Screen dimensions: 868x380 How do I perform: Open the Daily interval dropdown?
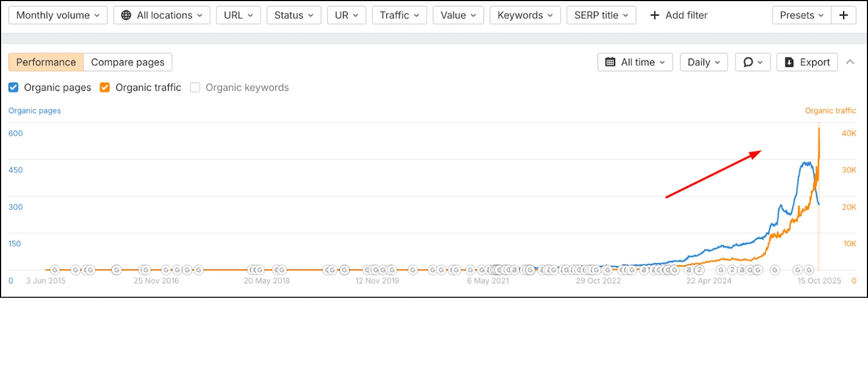[x=704, y=62]
